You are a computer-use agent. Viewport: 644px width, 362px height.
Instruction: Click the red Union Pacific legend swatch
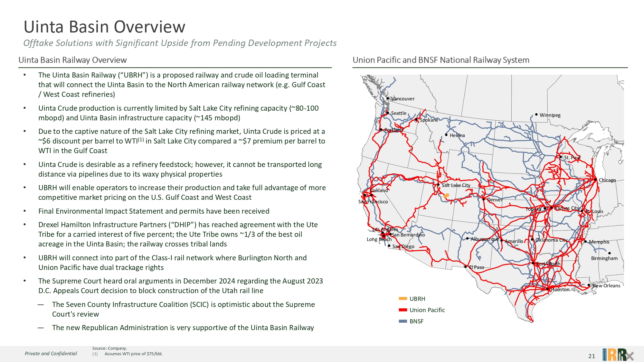click(403, 310)
